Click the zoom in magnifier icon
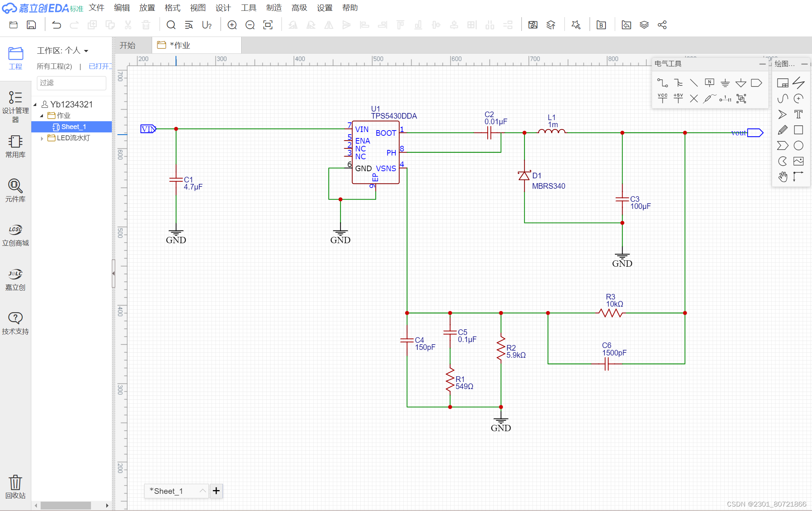Screen dimensions: 812x511 coord(232,25)
